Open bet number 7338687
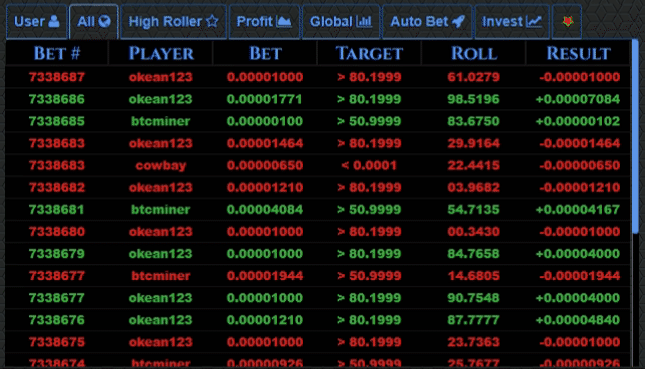Screen dimensions: 645x369 click(x=57, y=77)
